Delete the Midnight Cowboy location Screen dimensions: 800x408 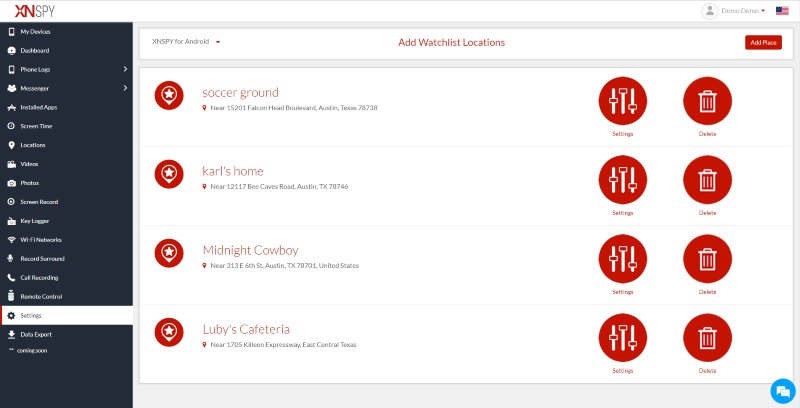(x=707, y=259)
